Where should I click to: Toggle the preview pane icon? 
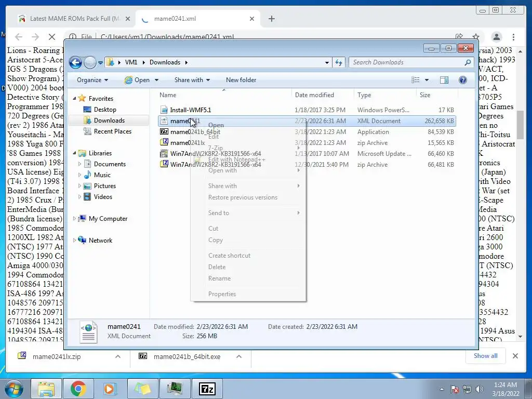[444, 80]
